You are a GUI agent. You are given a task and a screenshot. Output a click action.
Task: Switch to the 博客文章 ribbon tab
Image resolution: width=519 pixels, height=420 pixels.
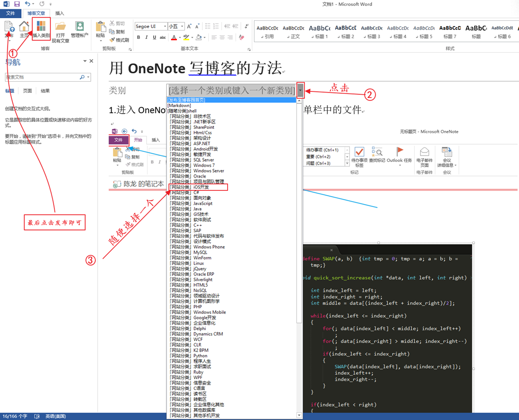pyautogui.click(x=36, y=13)
